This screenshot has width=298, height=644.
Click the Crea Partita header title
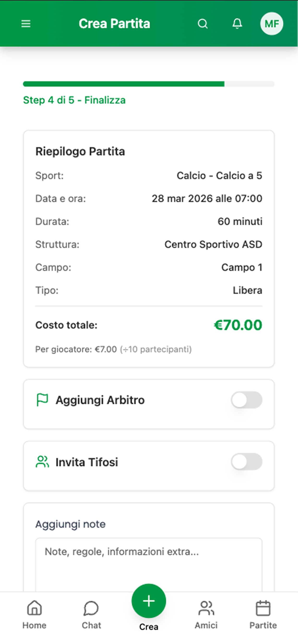coord(114,24)
